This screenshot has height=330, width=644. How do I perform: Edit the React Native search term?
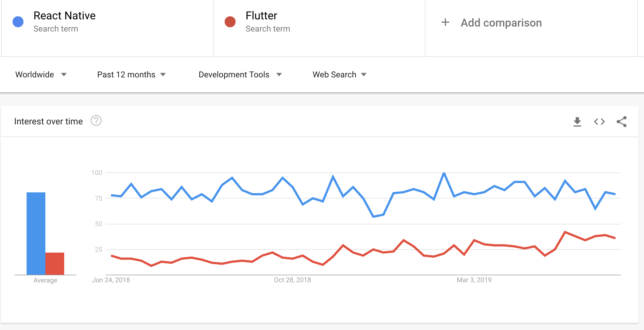tap(64, 16)
